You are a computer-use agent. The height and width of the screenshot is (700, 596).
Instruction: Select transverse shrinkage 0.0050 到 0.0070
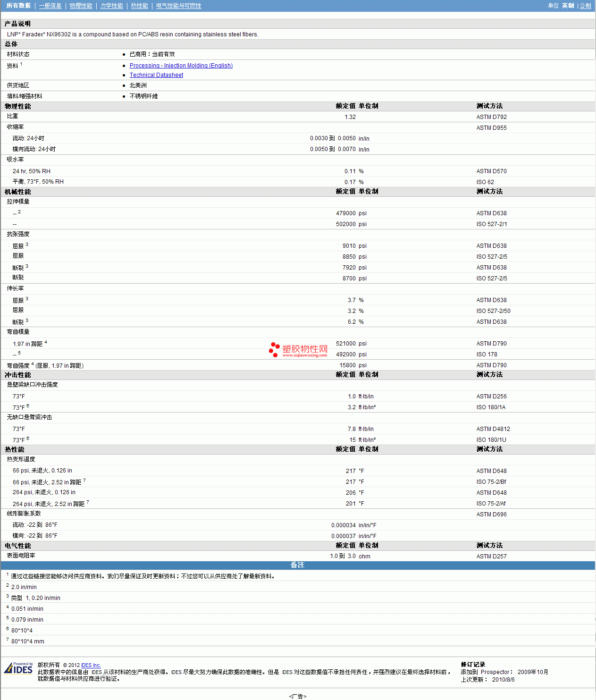click(333, 149)
